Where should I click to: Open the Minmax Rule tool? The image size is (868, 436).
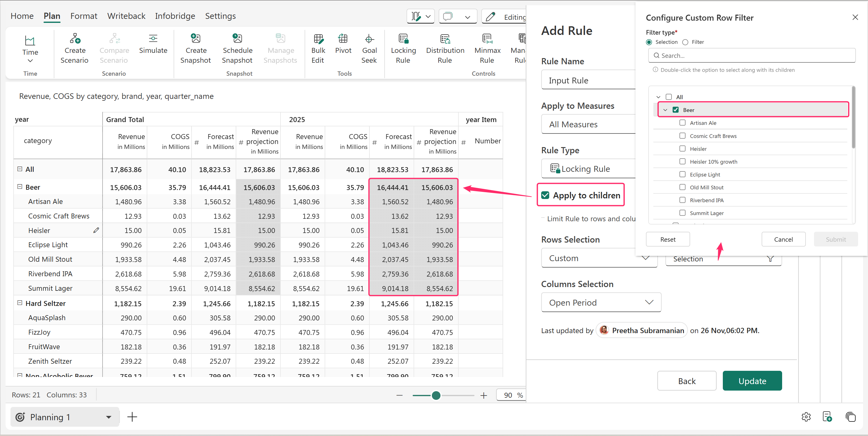point(487,39)
